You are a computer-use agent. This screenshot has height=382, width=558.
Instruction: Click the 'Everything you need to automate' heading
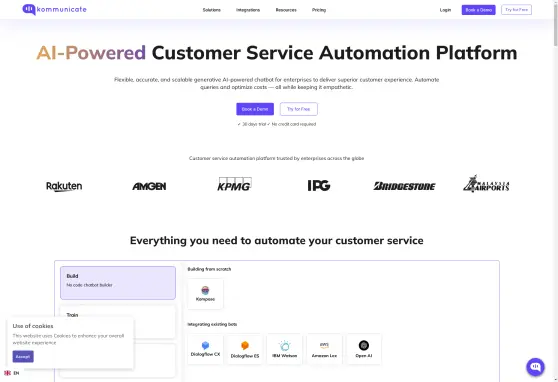tap(277, 241)
